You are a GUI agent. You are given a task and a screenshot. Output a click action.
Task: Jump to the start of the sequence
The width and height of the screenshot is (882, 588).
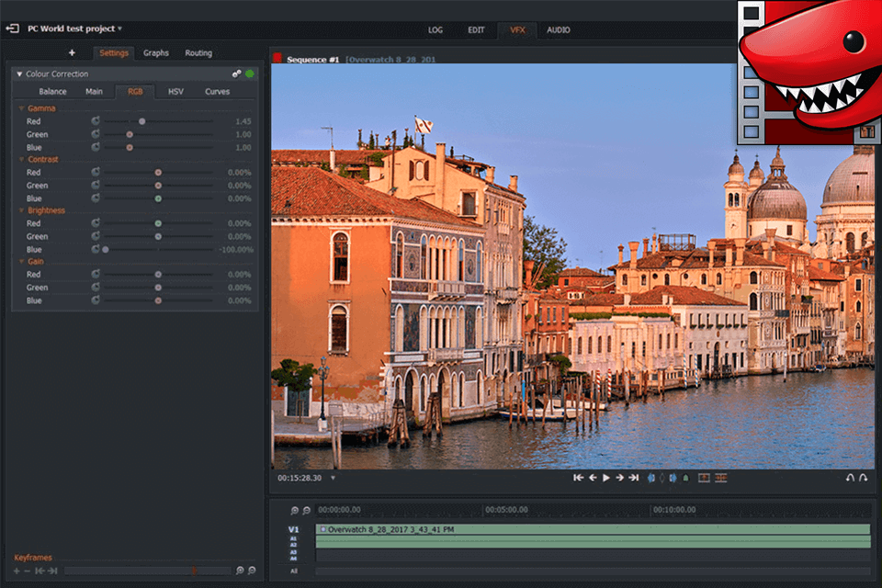[x=578, y=478]
